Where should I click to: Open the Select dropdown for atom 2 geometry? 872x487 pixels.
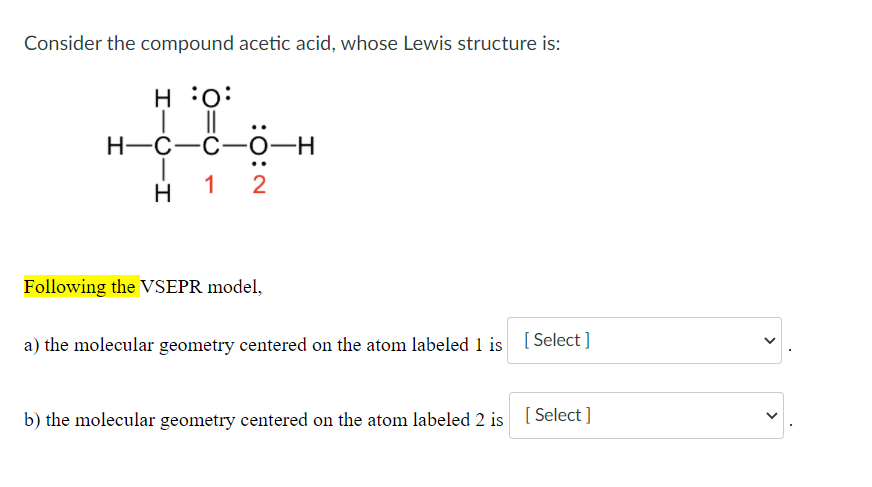[646, 415]
